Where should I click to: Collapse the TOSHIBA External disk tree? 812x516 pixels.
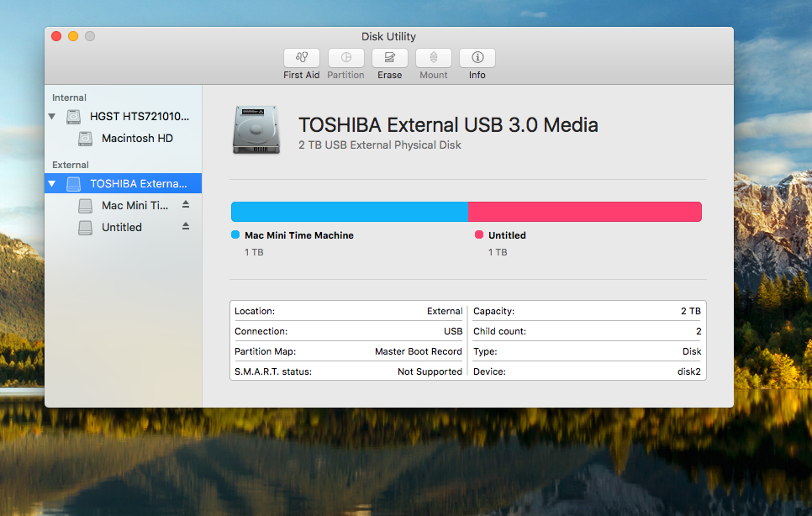pyautogui.click(x=52, y=184)
